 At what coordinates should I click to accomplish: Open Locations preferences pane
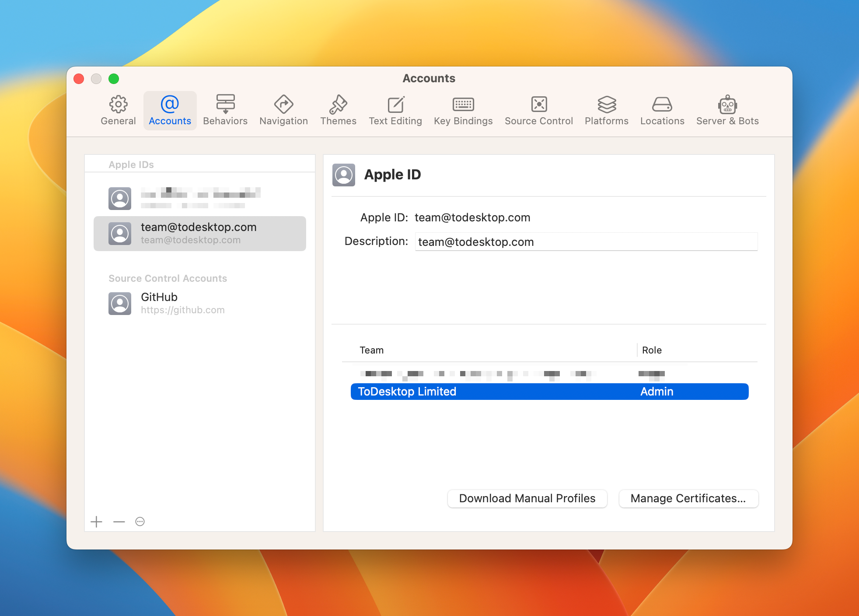(x=662, y=110)
